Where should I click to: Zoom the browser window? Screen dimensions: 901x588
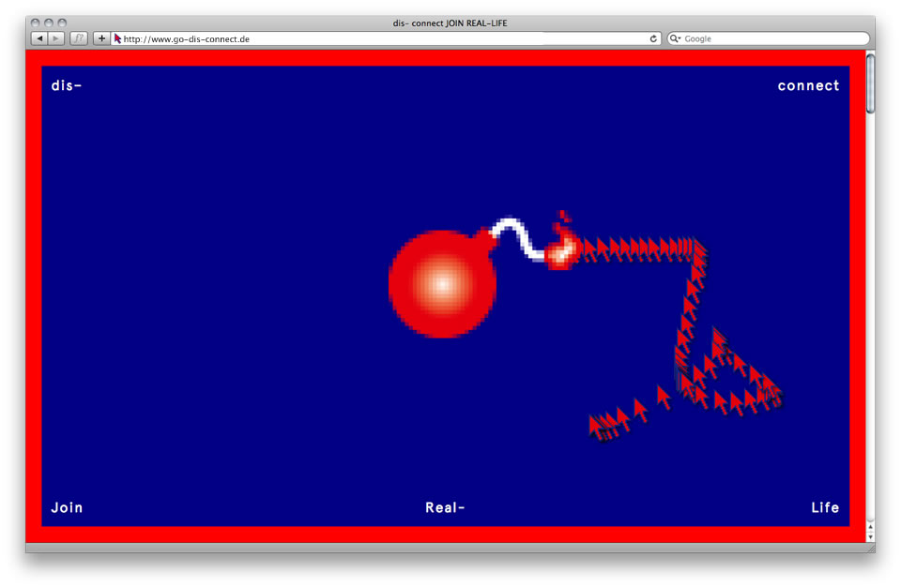62,23
